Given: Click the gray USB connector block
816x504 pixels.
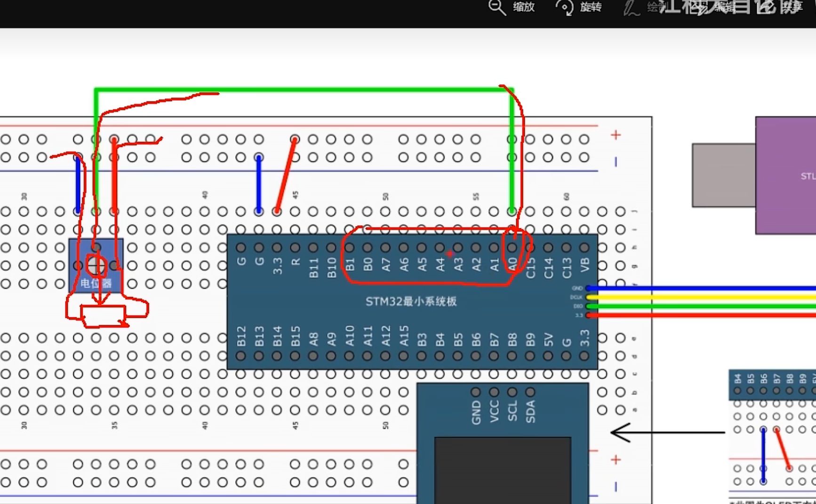Looking at the screenshot, I should pos(723,175).
